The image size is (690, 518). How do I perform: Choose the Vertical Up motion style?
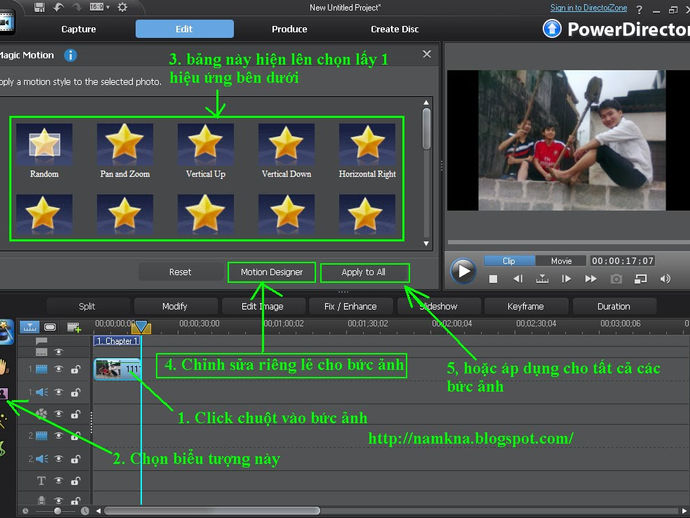206,151
